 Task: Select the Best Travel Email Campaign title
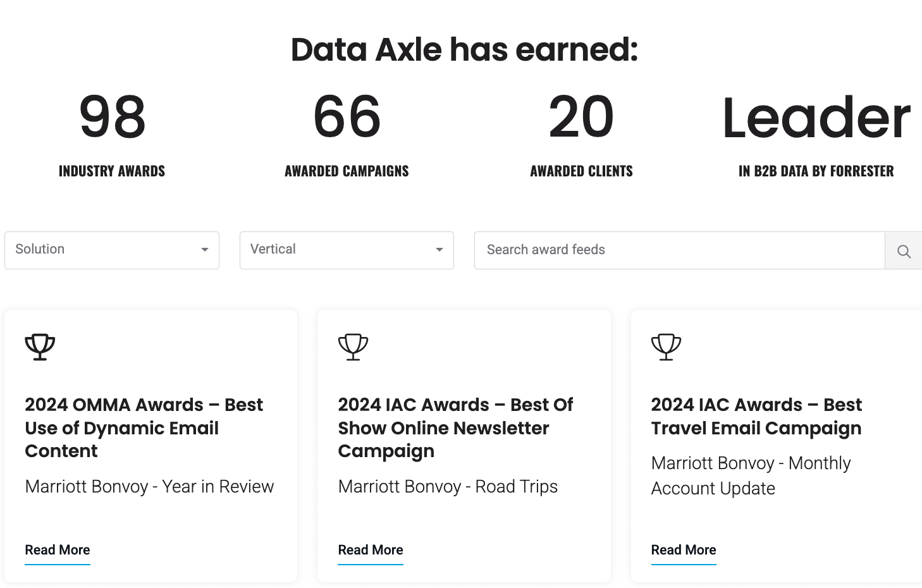coord(756,416)
